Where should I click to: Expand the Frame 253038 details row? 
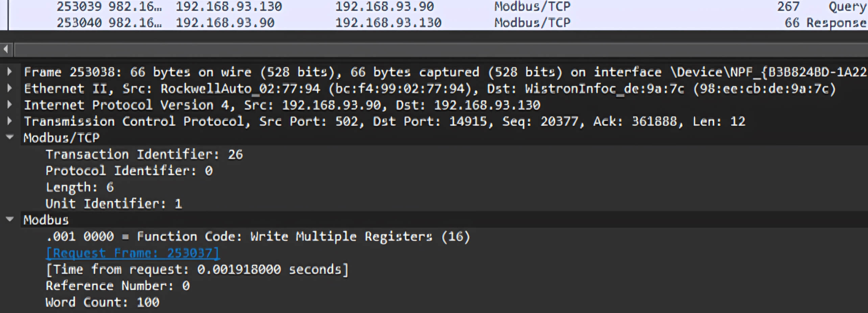9,72
